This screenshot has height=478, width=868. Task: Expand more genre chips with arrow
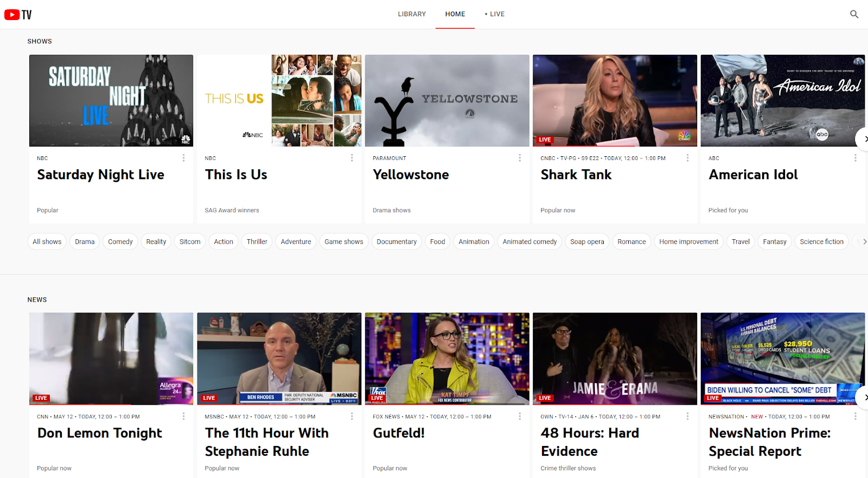[x=864, y=241]
